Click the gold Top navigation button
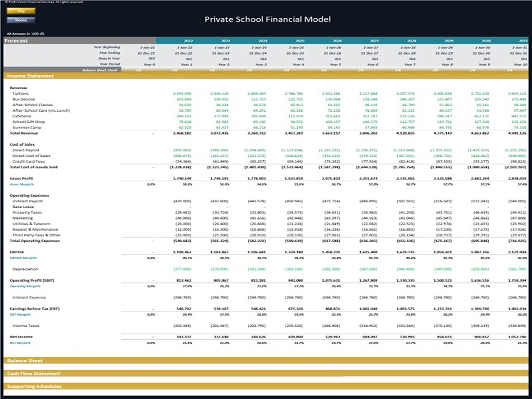Screen dimensions: 532x399 (21, 11)
